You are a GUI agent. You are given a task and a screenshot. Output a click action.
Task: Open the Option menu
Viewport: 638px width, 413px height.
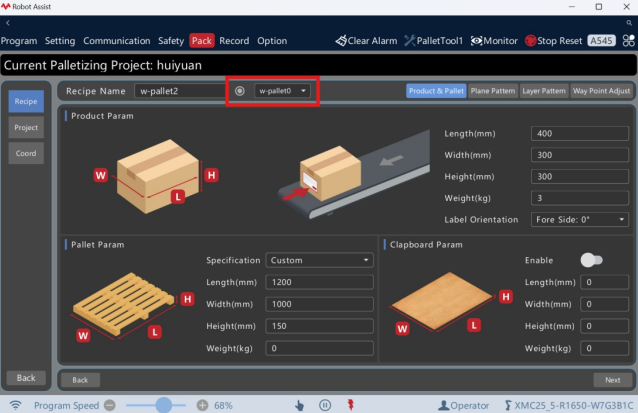(x=272, y=41)
